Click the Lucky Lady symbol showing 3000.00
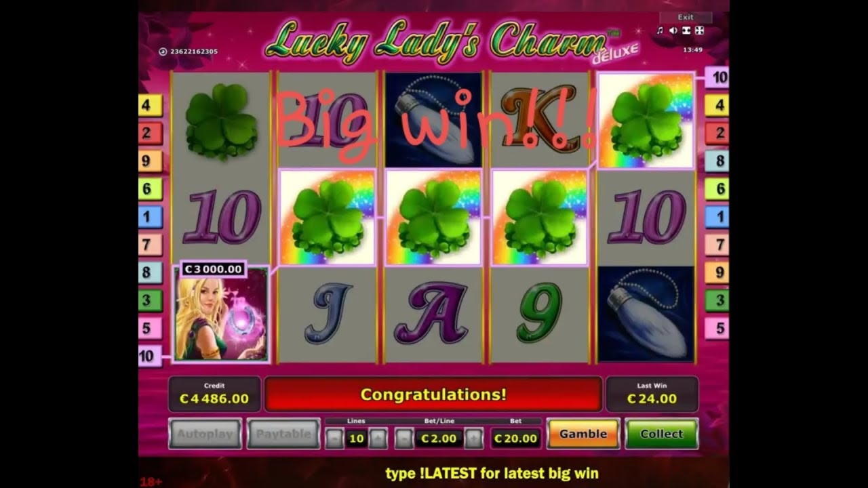 click(222, 313)
